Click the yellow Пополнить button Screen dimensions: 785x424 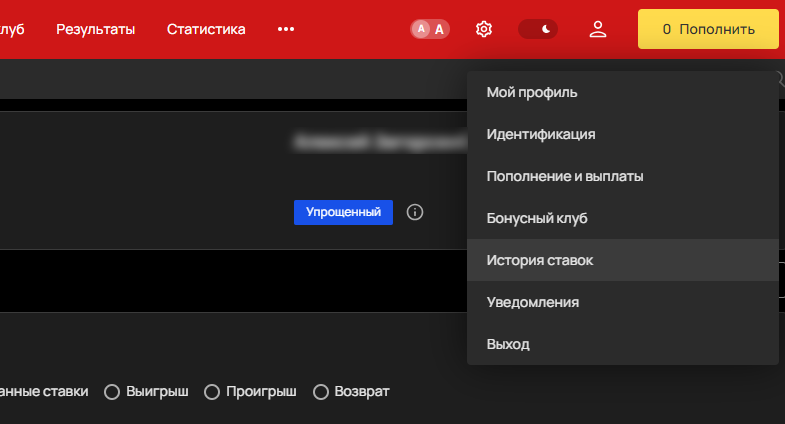click(x=708, y=29)
